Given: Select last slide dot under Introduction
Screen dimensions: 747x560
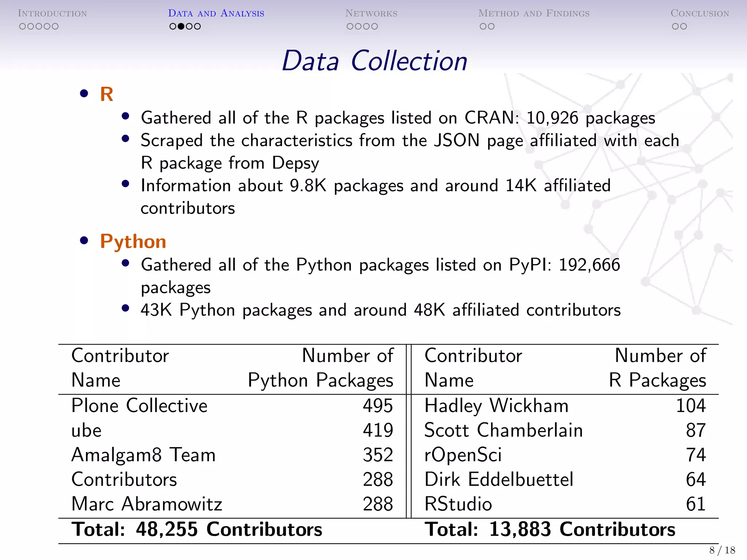Looking at the screenshot, I should point(55,26).
